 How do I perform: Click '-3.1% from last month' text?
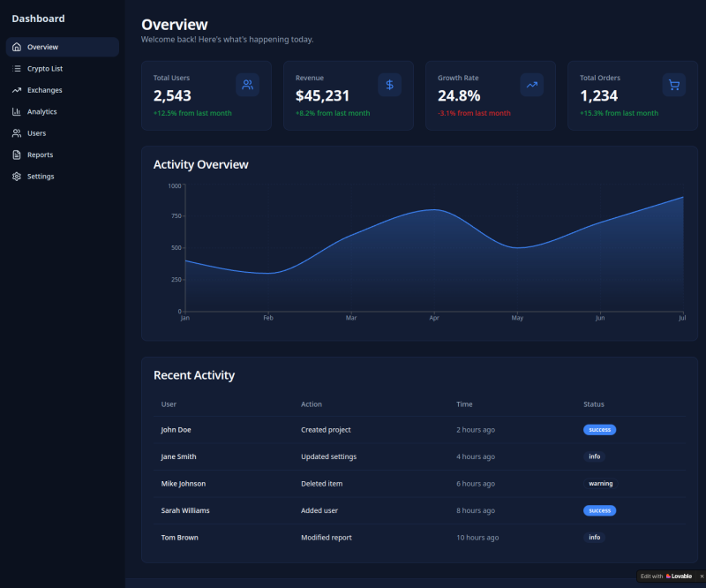click(x=474, y=113)
